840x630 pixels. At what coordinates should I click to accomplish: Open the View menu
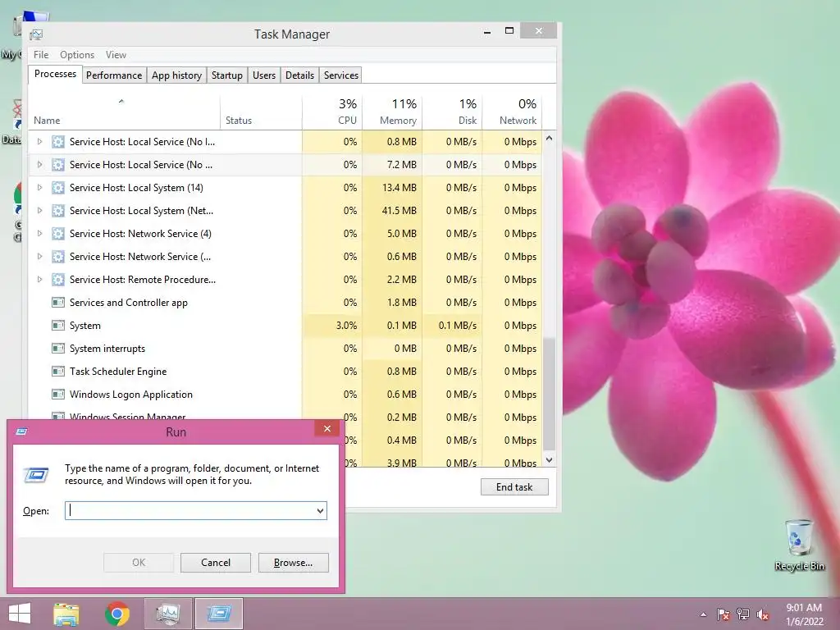pos(116,55)
